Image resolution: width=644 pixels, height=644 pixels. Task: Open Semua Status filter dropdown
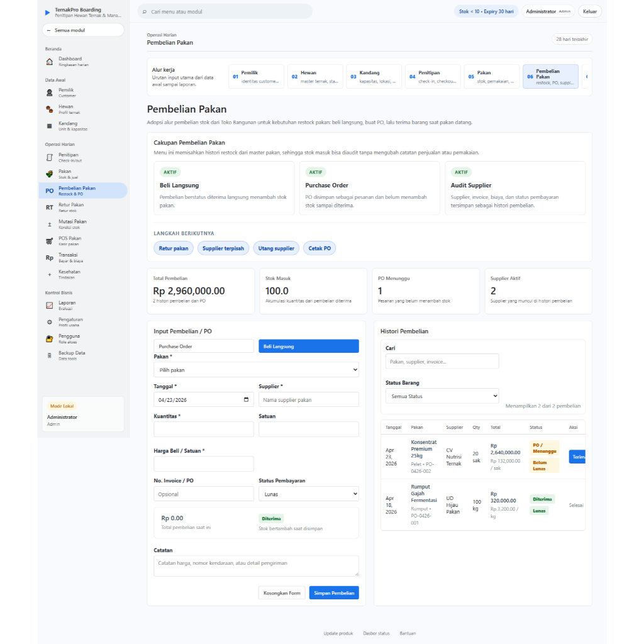tap(442, 396)
